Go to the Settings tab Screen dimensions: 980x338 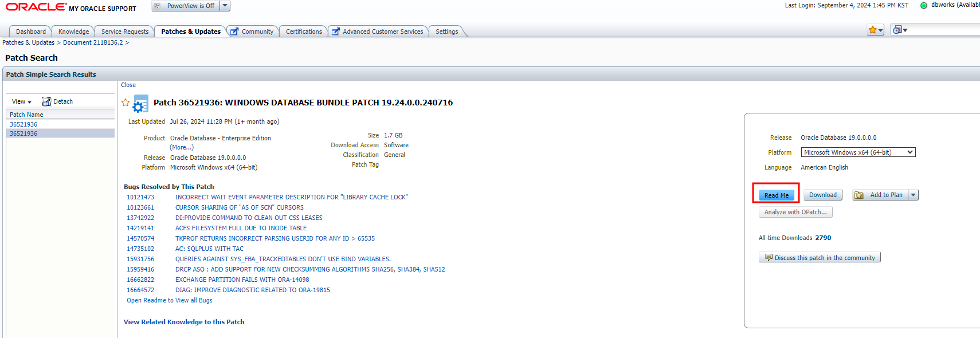(447, 32)
